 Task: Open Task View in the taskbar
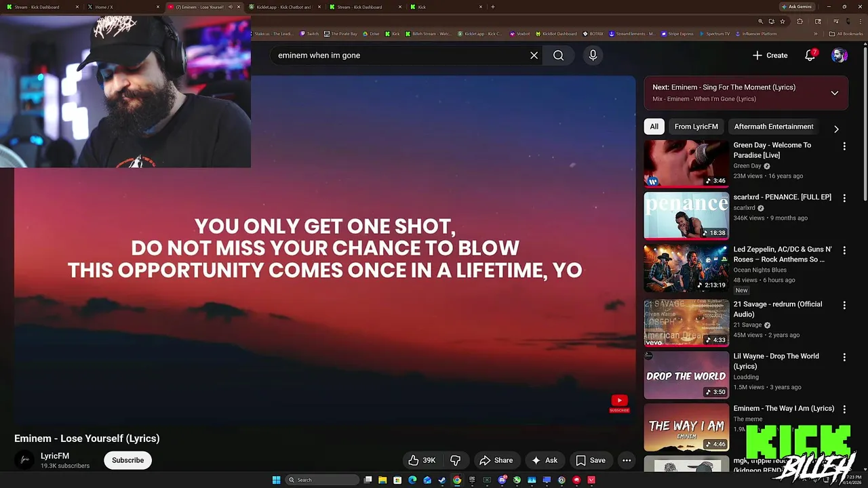368,480
